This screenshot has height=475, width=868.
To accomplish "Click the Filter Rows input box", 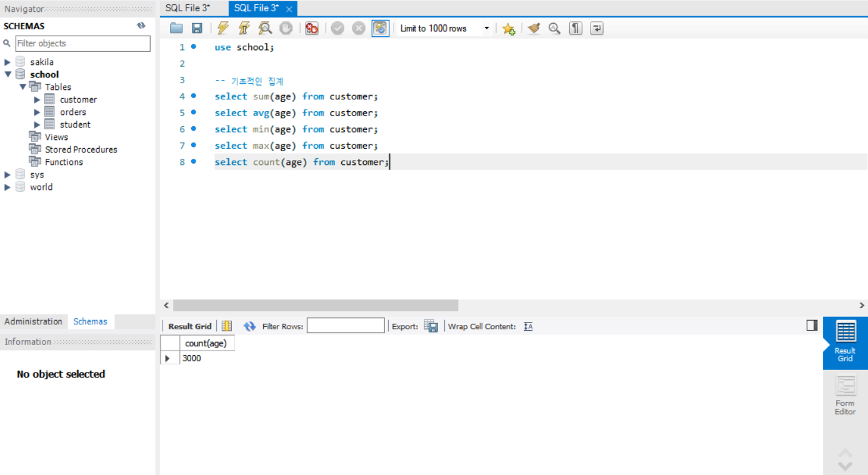I will 346,326.
